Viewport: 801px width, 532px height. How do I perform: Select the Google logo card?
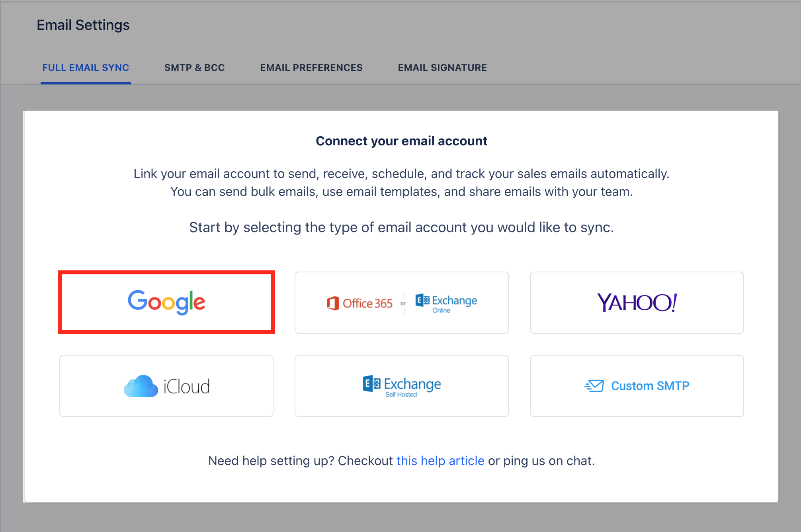point(166,302)
